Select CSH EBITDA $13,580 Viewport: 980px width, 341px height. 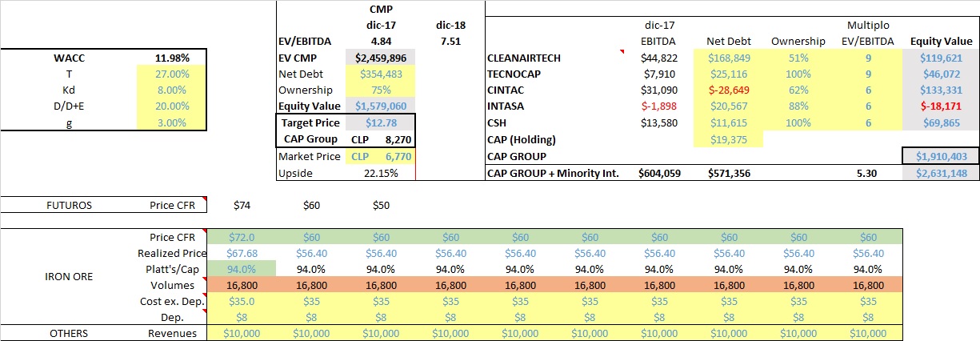[659, 122]
